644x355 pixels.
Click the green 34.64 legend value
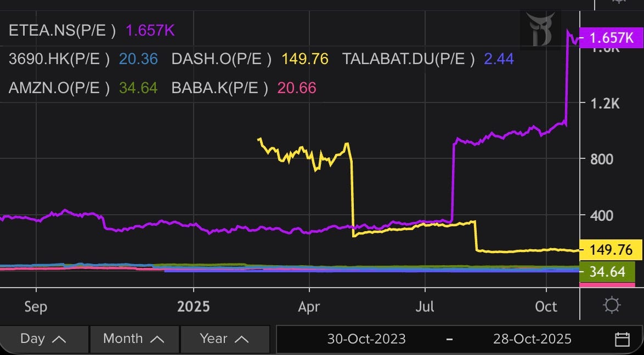tap(138, 88)
